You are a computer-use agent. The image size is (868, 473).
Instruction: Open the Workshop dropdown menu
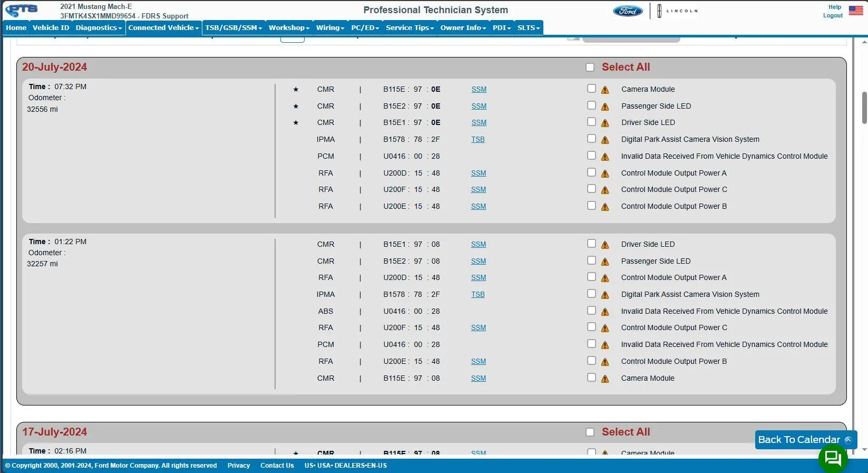point(289,28)
